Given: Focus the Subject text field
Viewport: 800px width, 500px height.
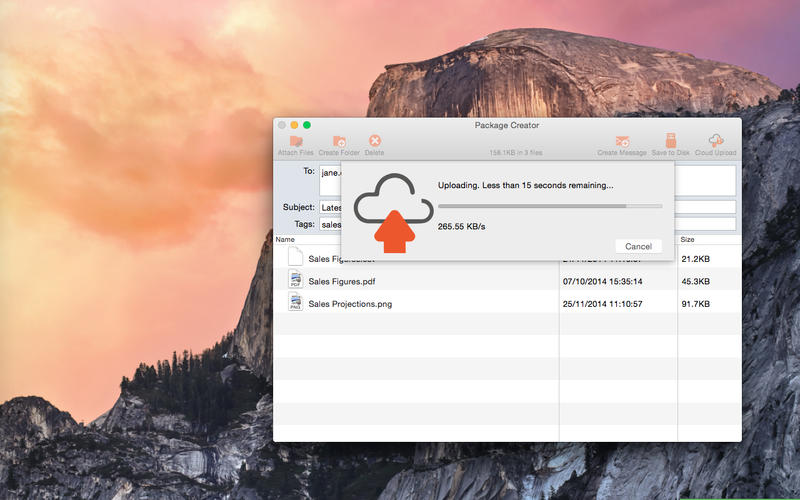Looking at the screenshot, I should [x=330, y=208].
